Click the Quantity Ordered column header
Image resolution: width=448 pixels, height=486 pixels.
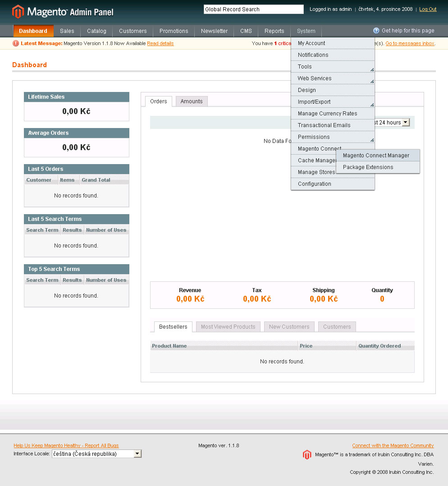(385, 346)
